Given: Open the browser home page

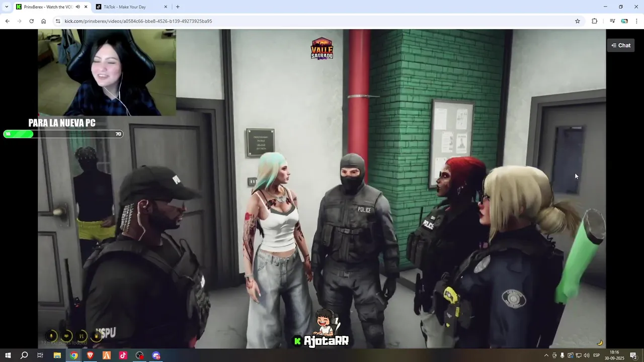Looking at the screenshot, I should click(x=44, y=21).
